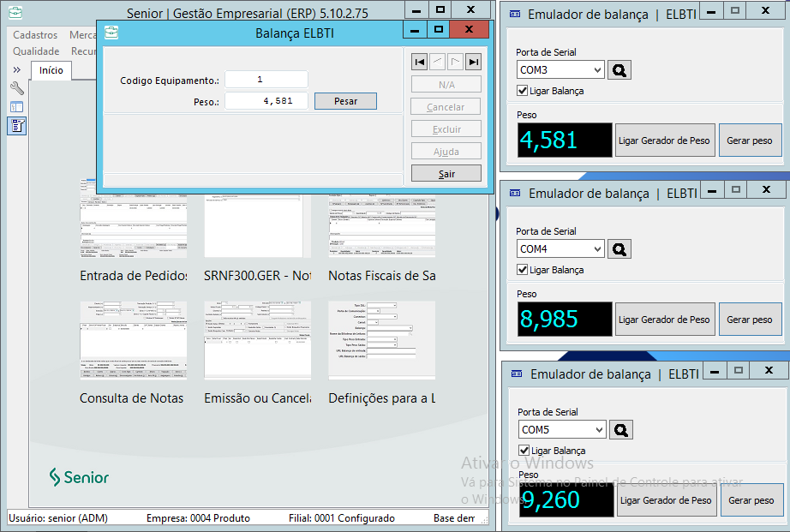This screenshot has width=790, height=532.
Task: Click the panel layout icon in sidebar
Action: (16, 107)
